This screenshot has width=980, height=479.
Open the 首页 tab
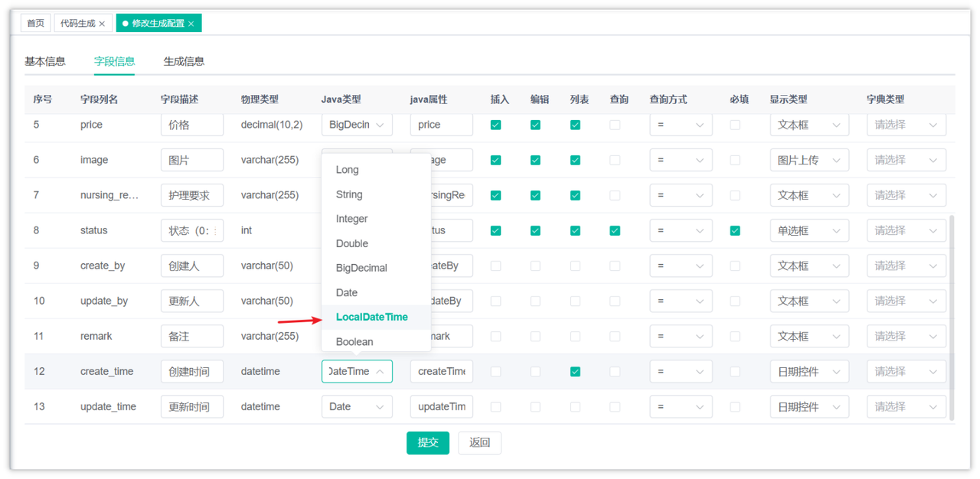tap(36, 23)
